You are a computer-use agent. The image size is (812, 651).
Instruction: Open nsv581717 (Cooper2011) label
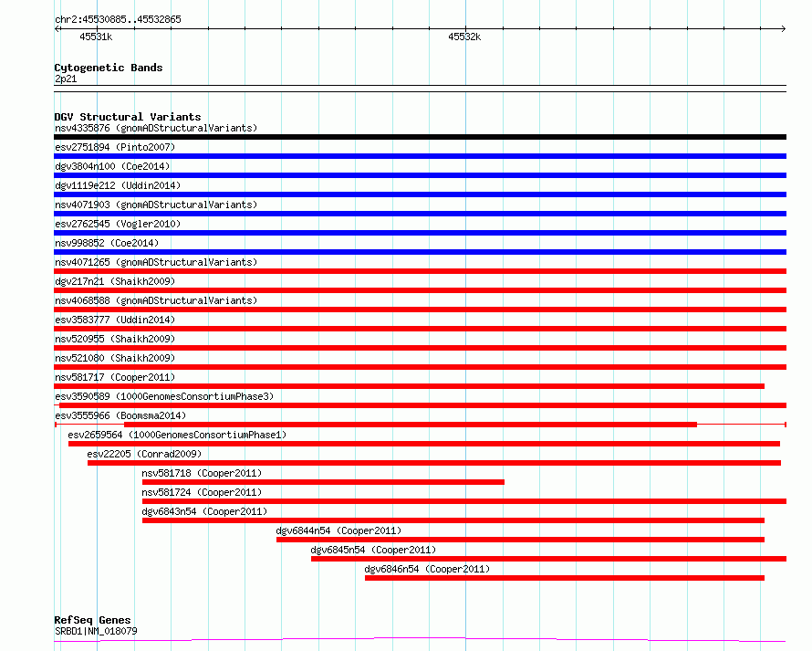pyautogui.click(x=115, y=377)
